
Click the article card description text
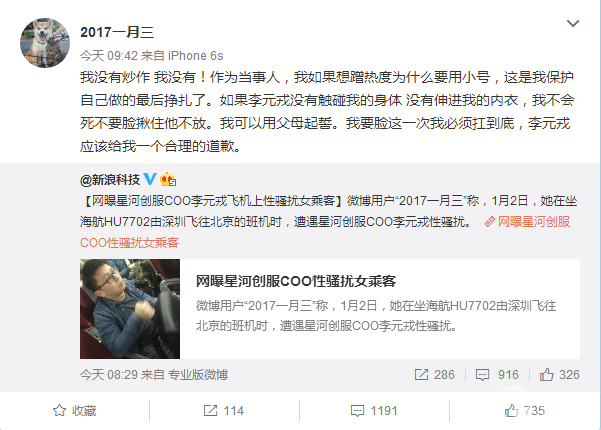(x=376, y=316)
